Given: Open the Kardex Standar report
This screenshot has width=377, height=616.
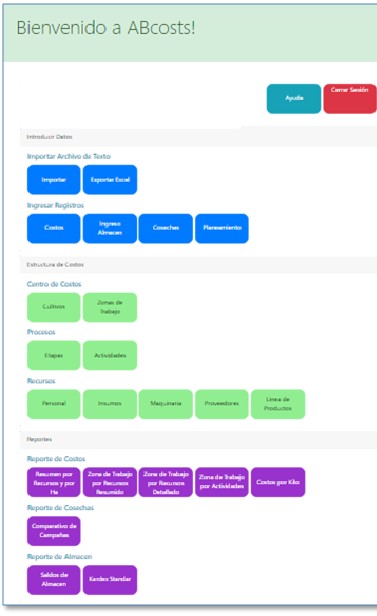Looking at the screenshot, I should pyautogui.click(x=110, y=579).
